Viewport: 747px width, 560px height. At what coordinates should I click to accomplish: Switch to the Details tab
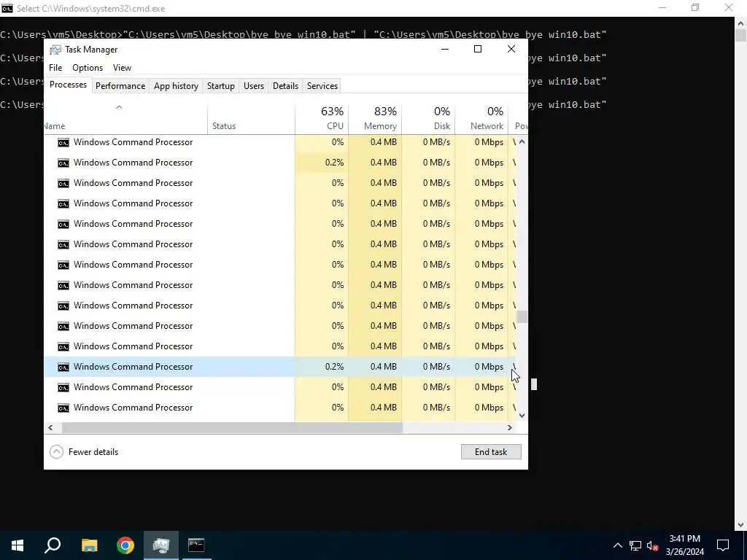pos(285,86)
